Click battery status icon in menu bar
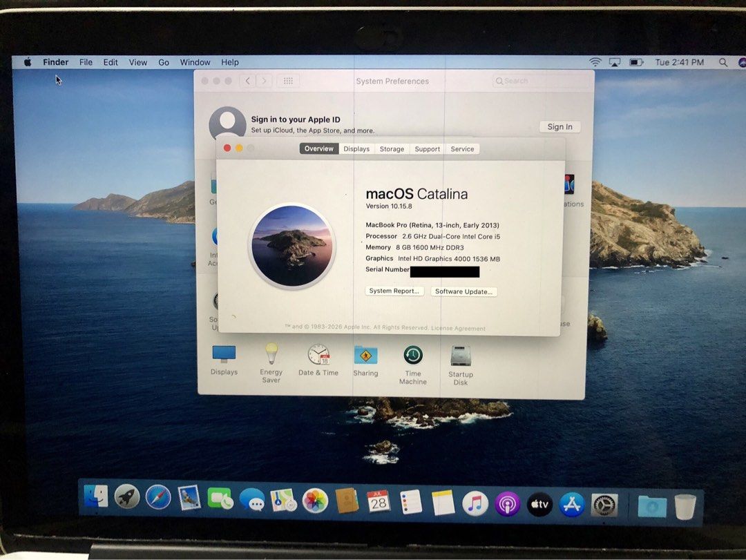Image resolution: width=746 pixels, height=560 pixels. pos(636,62)
